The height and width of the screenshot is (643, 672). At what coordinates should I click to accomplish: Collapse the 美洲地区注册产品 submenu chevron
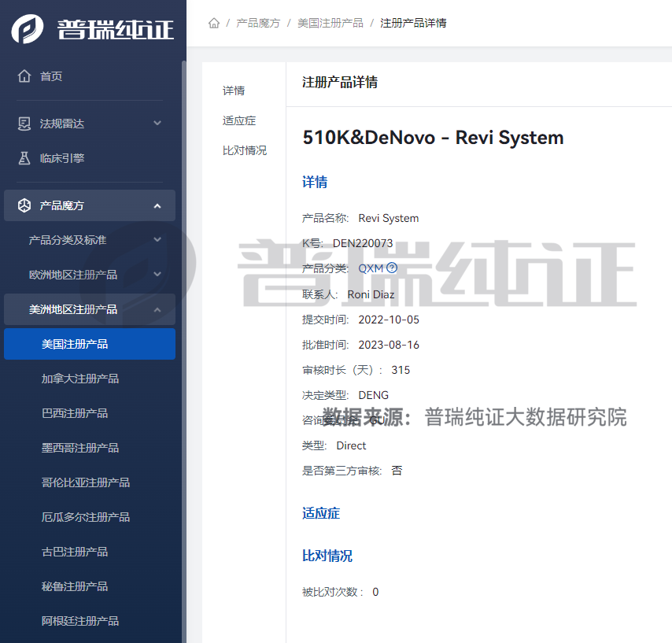[x=157, y=309]
